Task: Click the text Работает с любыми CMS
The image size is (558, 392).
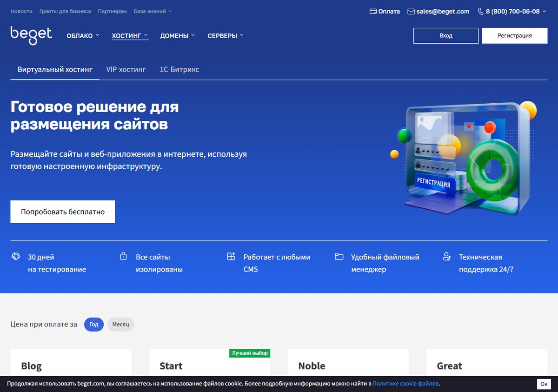Action: tap(277, 263)
